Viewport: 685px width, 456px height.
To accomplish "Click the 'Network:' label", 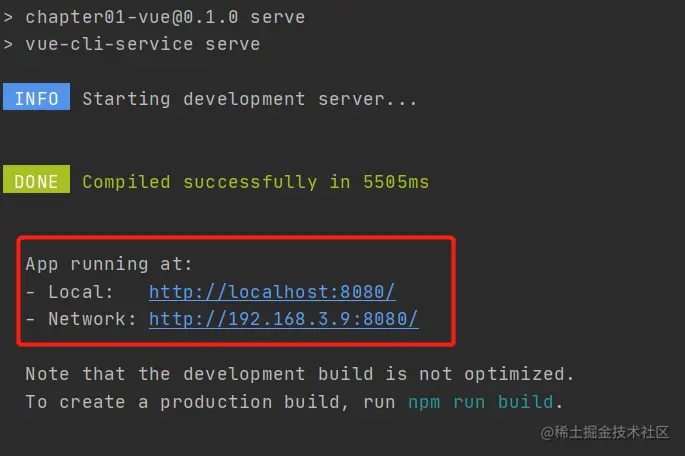I will 92,319.
